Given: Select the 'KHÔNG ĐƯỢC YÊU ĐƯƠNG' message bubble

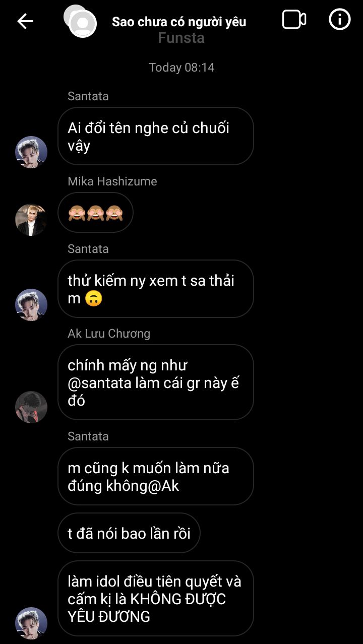Looking at the screenshot, I should point(155,598).
